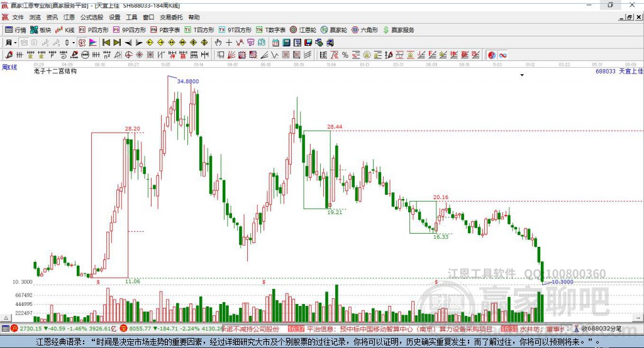
Task: Click the 行情 toolbar button
Action: (15, 30)
